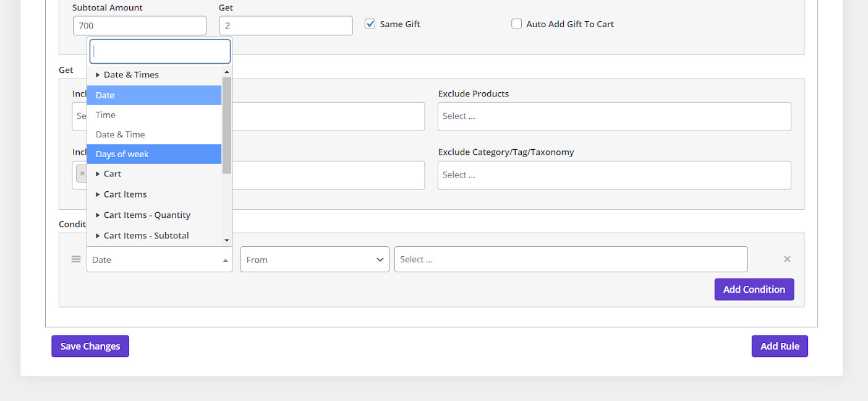Toggle the Same Gift checkbox

click(370, 24)
